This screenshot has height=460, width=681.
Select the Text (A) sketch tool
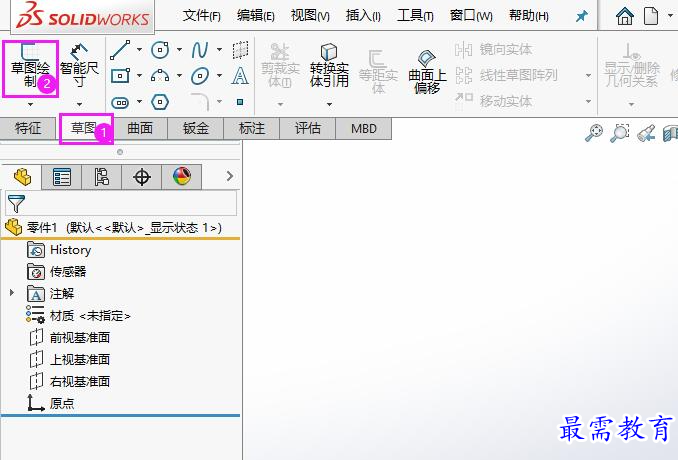point(240,76)
